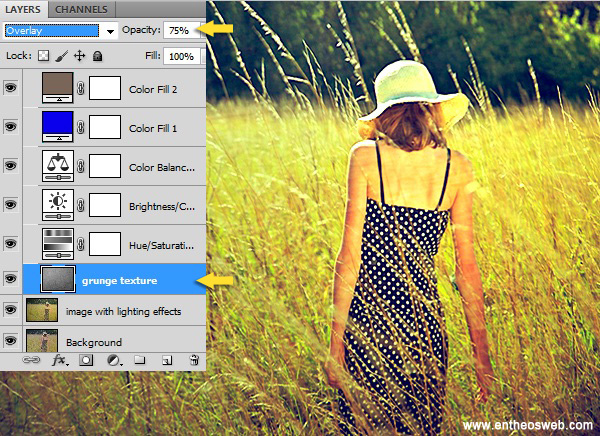Open the fx layer style menu

click(61, 359)
